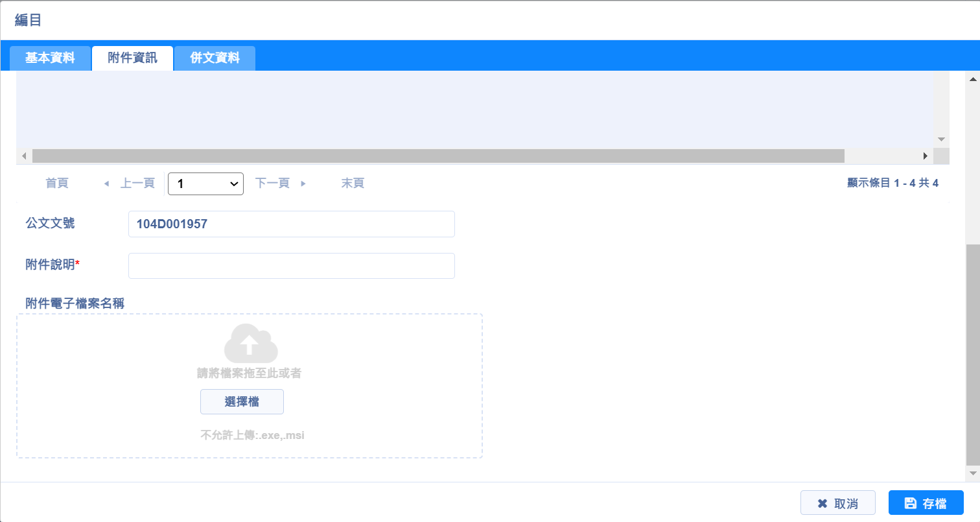Screen dimensions: 980x522
Task: Click the grid's vertical scroll down arrow
Action: tap(941, 139)
